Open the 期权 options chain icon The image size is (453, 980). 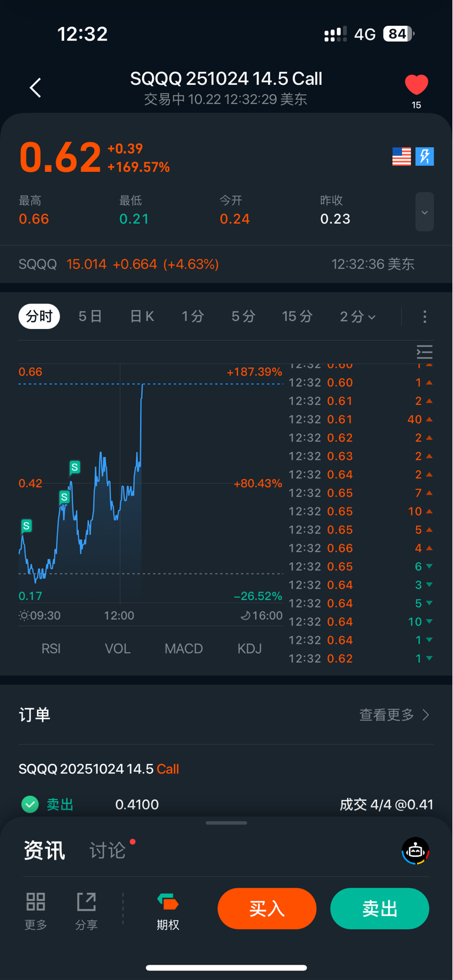point(168,911)
